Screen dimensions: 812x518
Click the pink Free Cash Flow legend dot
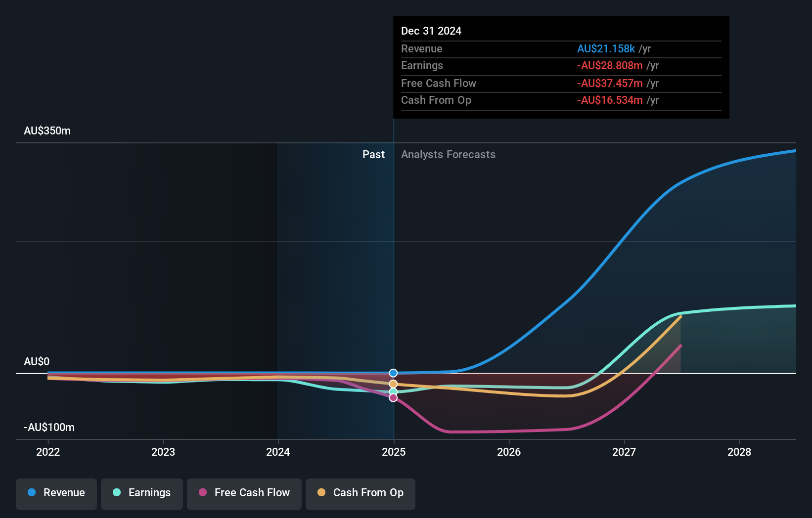[203, 492]
